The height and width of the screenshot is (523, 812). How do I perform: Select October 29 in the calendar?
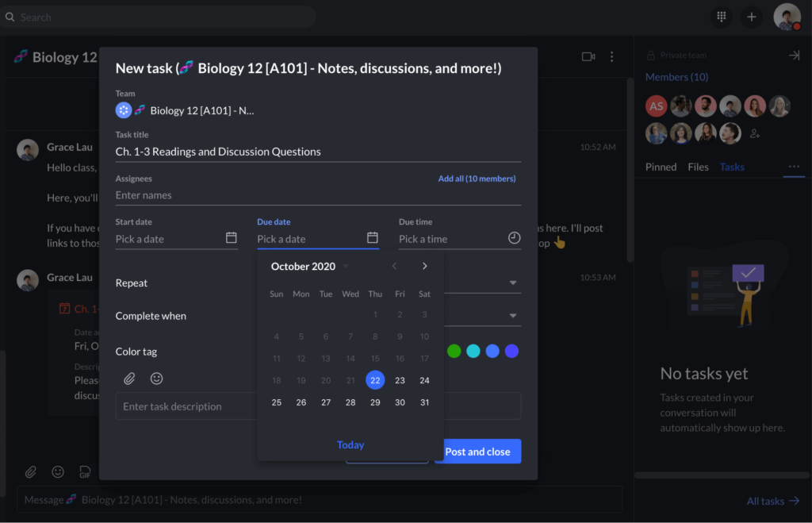tap(375, 402)
